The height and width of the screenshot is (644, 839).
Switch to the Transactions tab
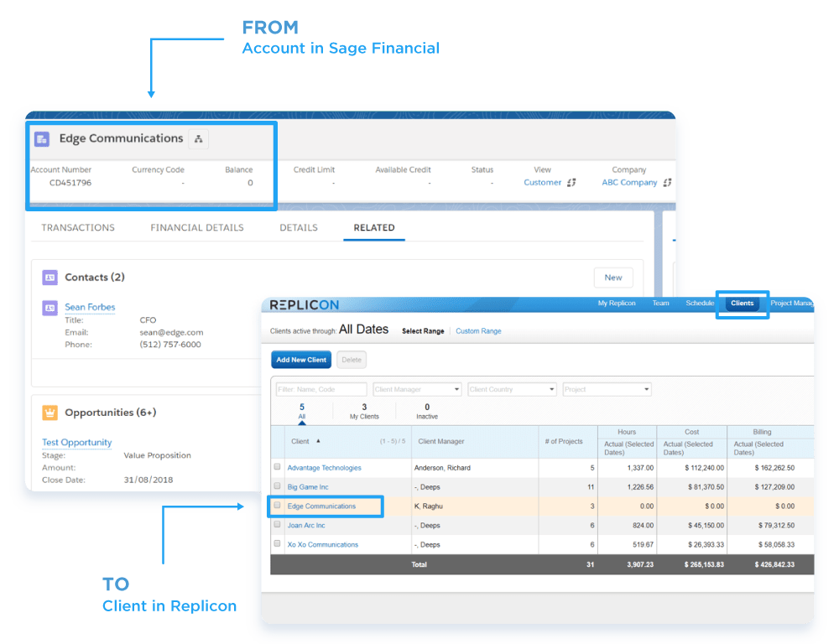click(x=78, y=228)
